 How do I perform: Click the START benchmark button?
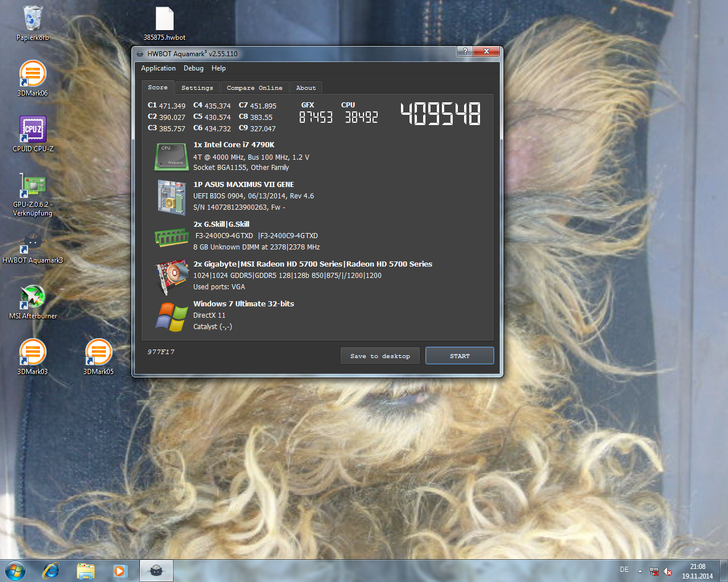coord(460,356)
